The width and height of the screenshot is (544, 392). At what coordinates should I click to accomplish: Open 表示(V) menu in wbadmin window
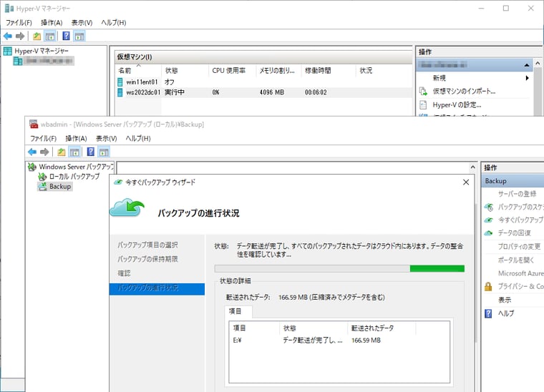coord(106,138)
